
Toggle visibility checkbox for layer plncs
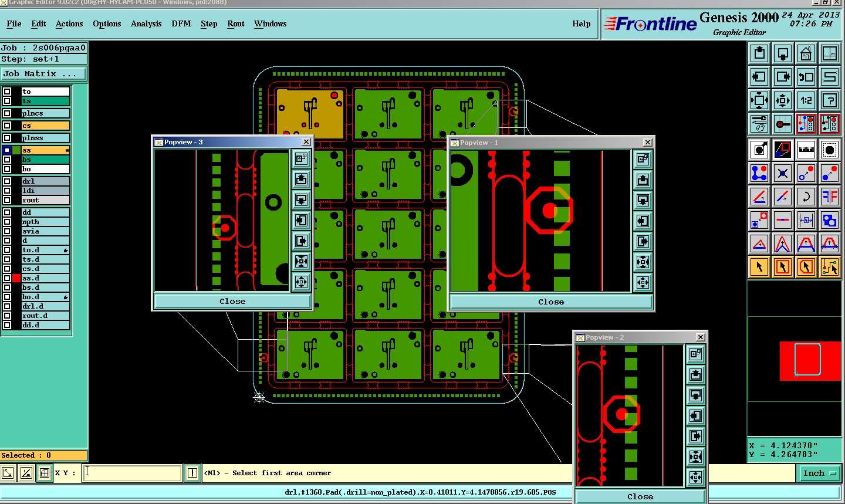point(7,113)
